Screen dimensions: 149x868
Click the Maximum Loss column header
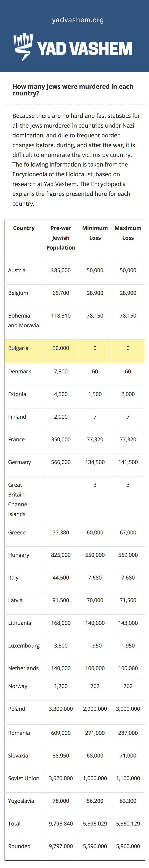click(128, 233)
